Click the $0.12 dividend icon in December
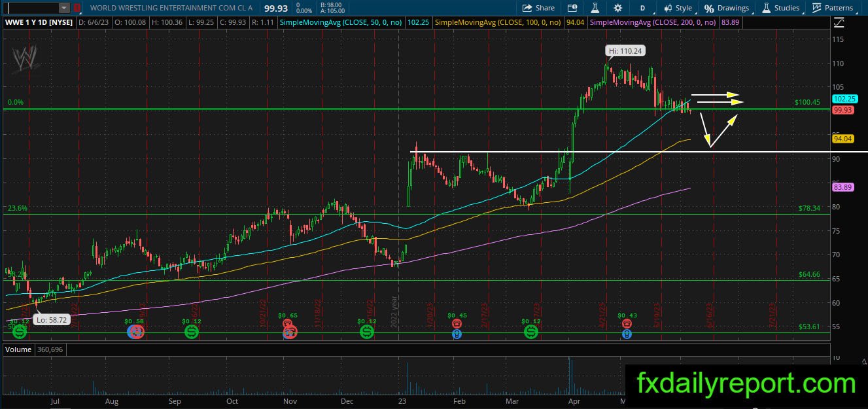868x409 pixels. [x=367, y=332]
